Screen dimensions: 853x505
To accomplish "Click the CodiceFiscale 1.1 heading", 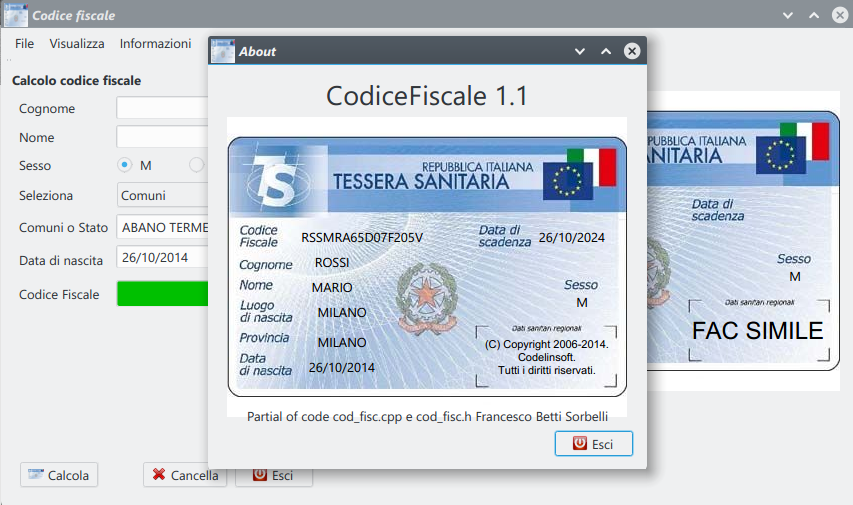I will click(427, 96).
